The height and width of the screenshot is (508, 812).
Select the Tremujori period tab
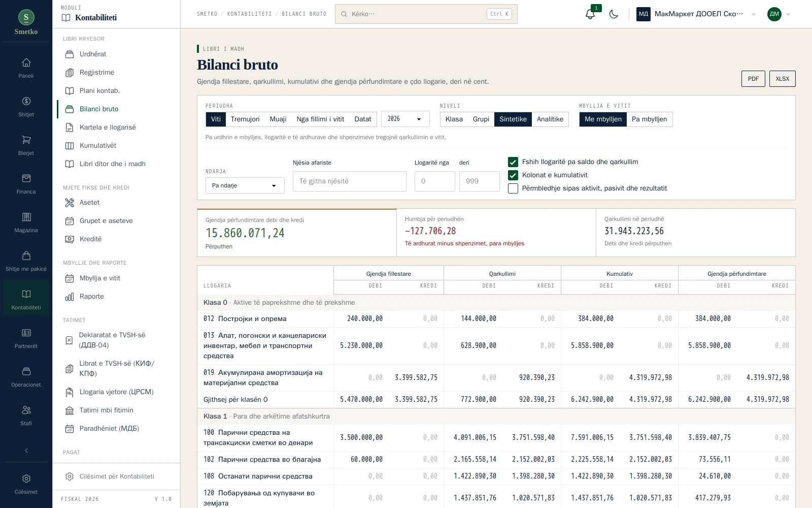click(x=245, y=119)
